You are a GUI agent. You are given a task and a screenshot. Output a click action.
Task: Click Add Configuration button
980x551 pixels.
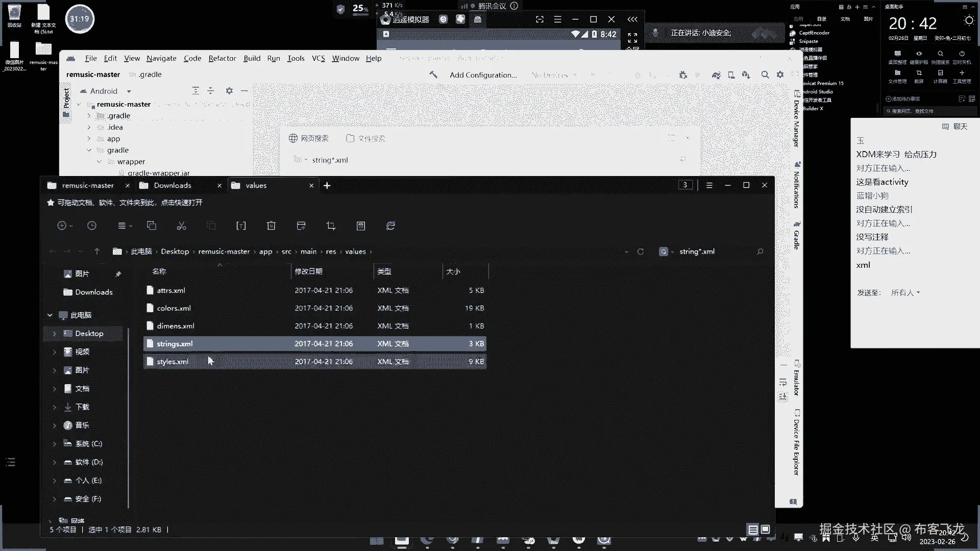[x=483, y=75]
